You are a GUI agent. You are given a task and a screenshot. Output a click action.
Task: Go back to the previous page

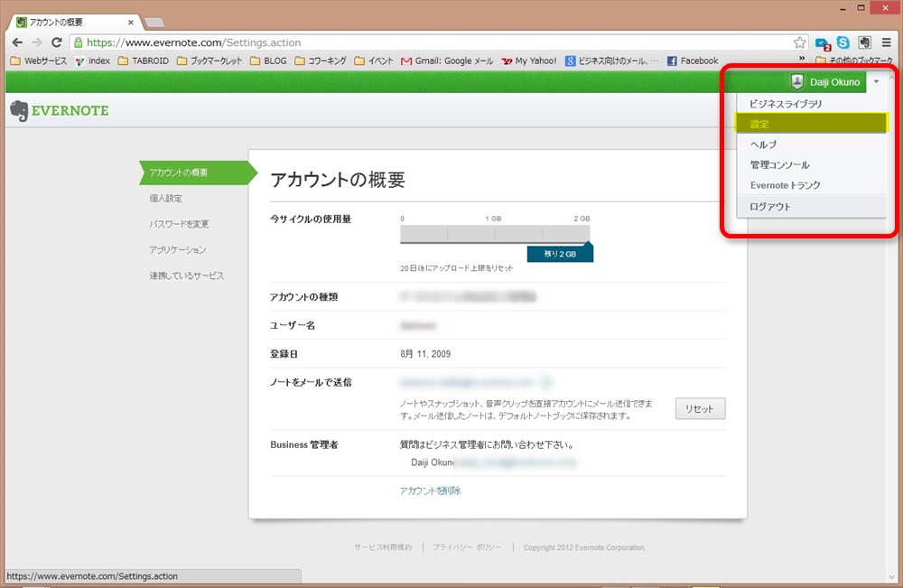pyautogui.click(x=17, y=42)
